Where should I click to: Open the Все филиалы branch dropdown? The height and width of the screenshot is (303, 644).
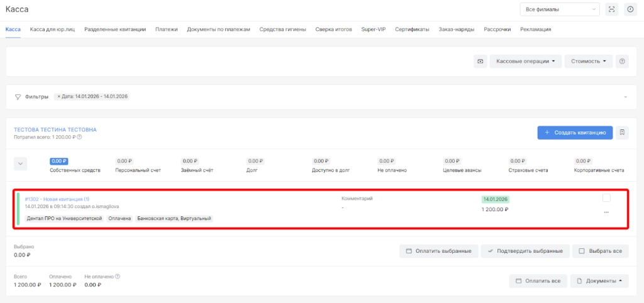tap(559, 9)
